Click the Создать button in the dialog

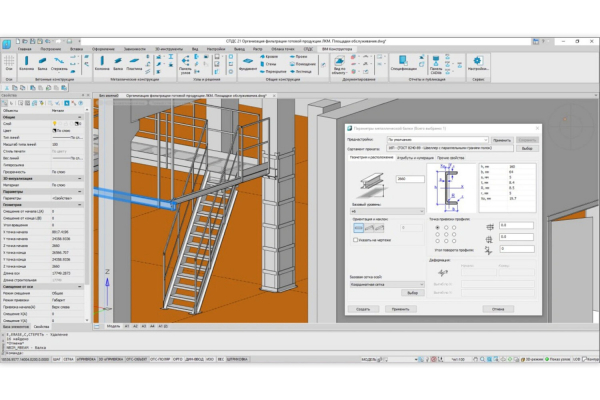coord(363,309)
